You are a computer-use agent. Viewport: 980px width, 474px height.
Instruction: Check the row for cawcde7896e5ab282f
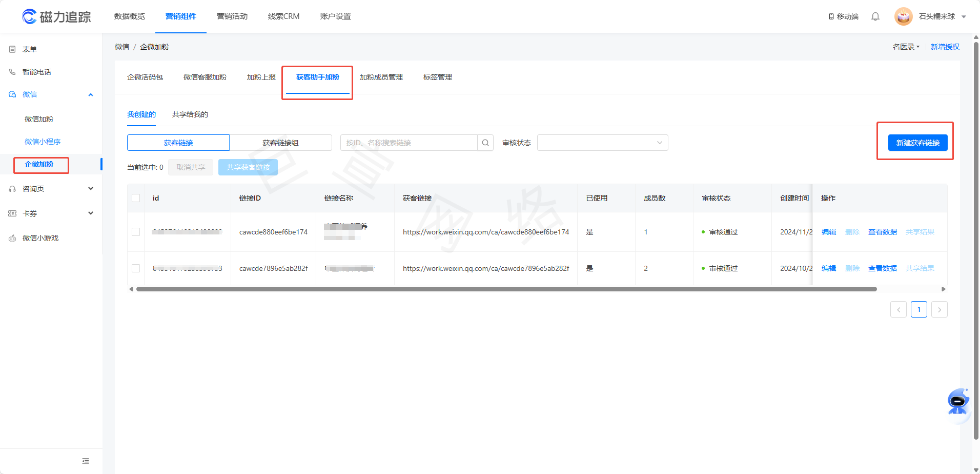[x=136, y=268]
